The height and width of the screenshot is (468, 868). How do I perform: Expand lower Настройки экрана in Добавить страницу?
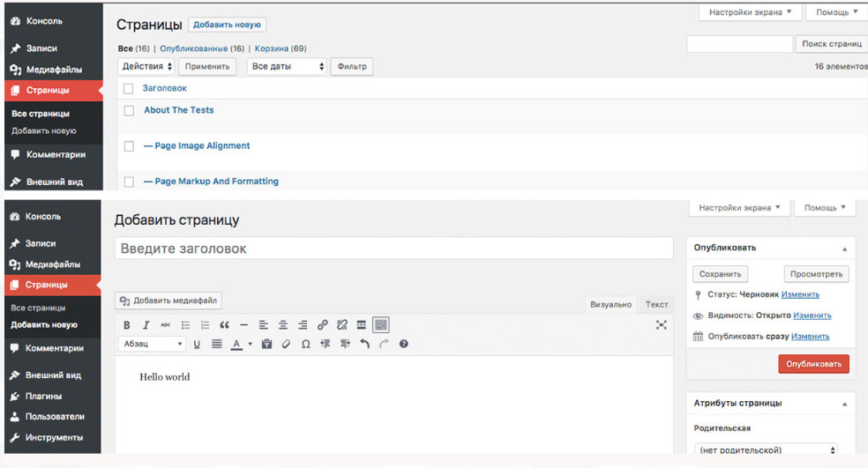[739, 208]
